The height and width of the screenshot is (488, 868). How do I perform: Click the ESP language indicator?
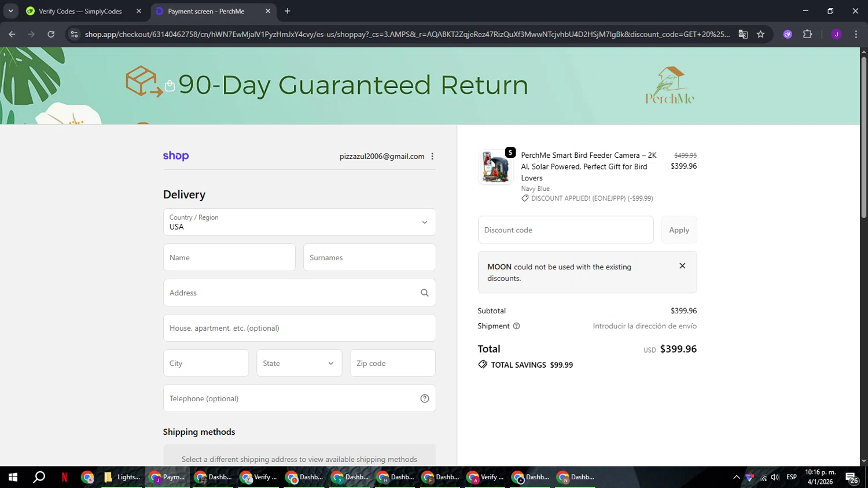click(792, 477)
